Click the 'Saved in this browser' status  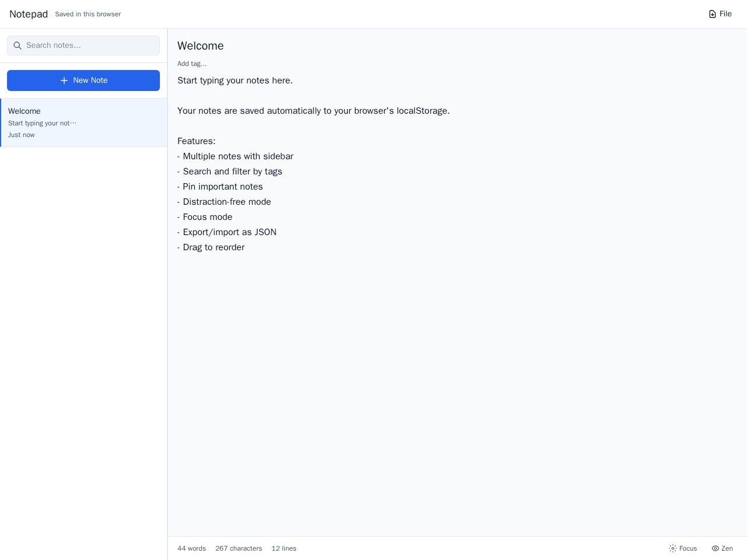point(88,14)
